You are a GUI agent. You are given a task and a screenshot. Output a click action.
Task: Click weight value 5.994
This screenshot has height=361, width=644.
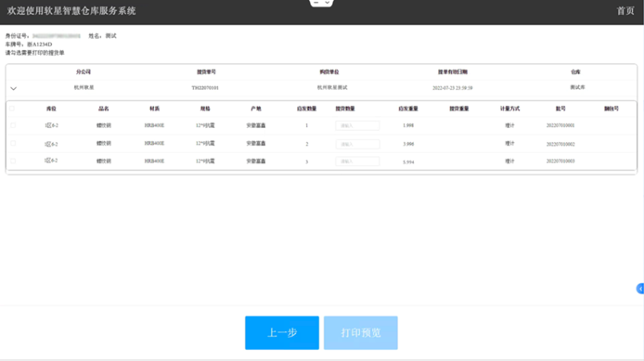(x=408, y=162)
